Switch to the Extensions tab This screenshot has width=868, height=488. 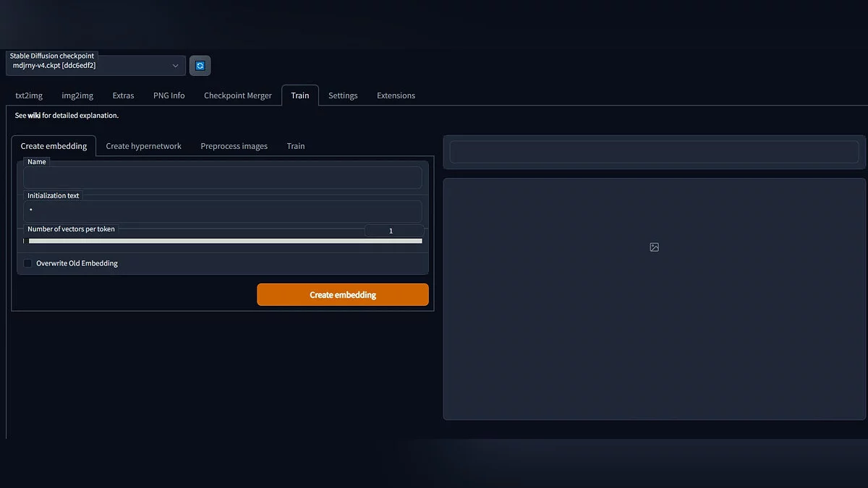coord(396,95)
